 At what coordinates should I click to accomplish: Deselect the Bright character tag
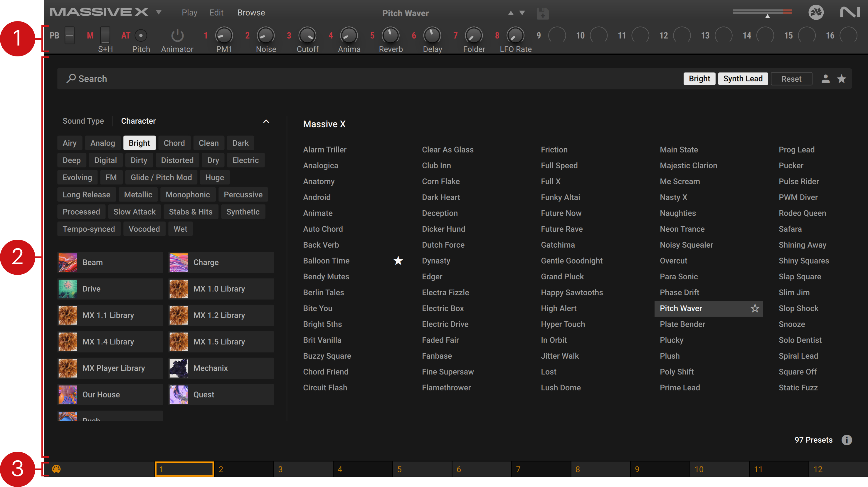coord(139,143)
